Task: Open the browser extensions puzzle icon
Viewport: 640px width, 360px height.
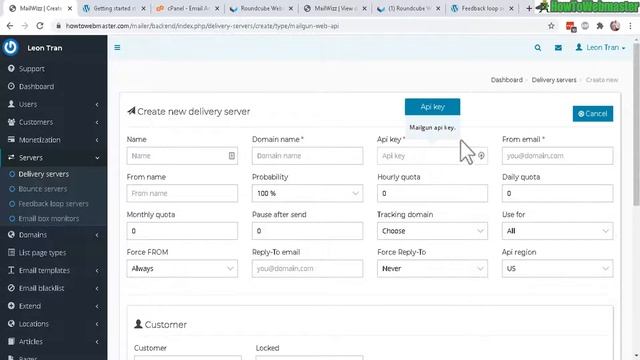Action: coord(600,26)
